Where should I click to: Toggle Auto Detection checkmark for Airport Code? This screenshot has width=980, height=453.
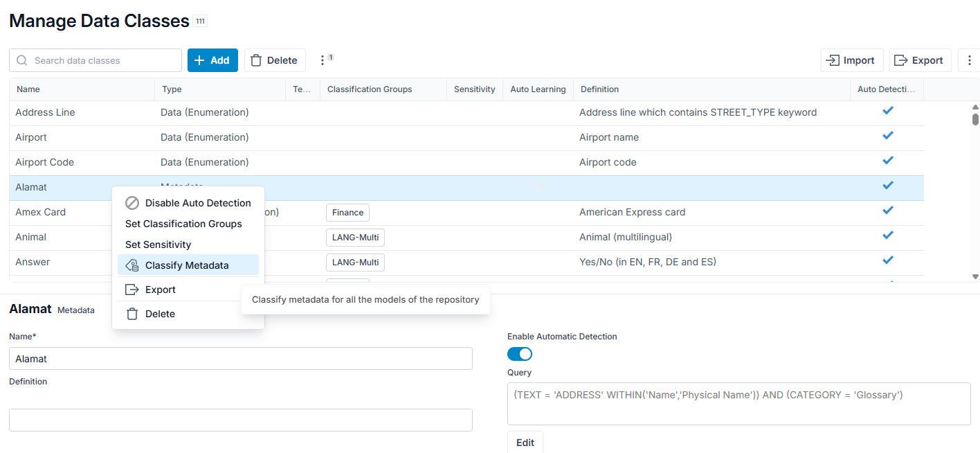tap(888, 161)
